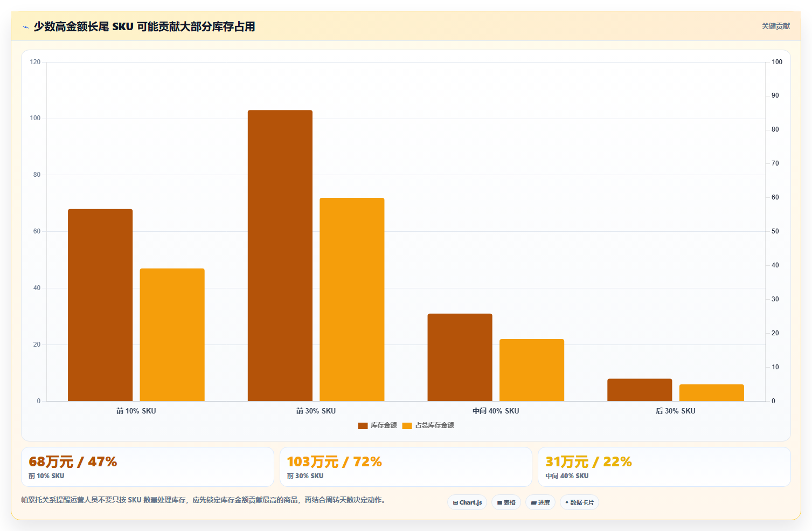Click the 前 30% SKU caption under 103万元

[305, 476]
